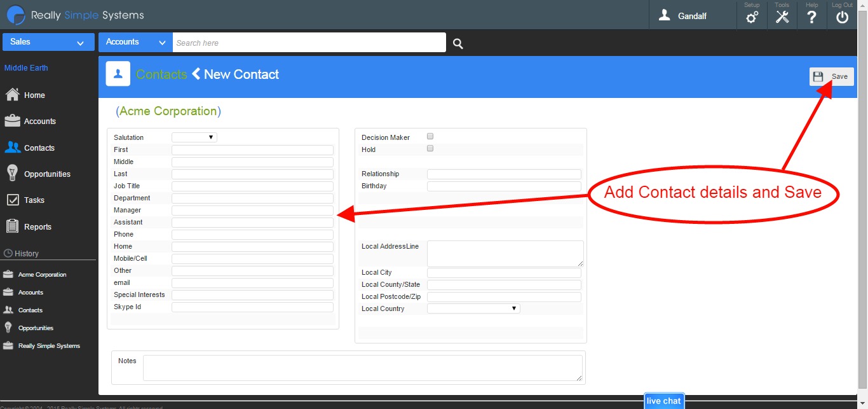Go to Home in the sidebar
Image resolution: width=868 pixels, height=409 pixels.
(25, 95)
